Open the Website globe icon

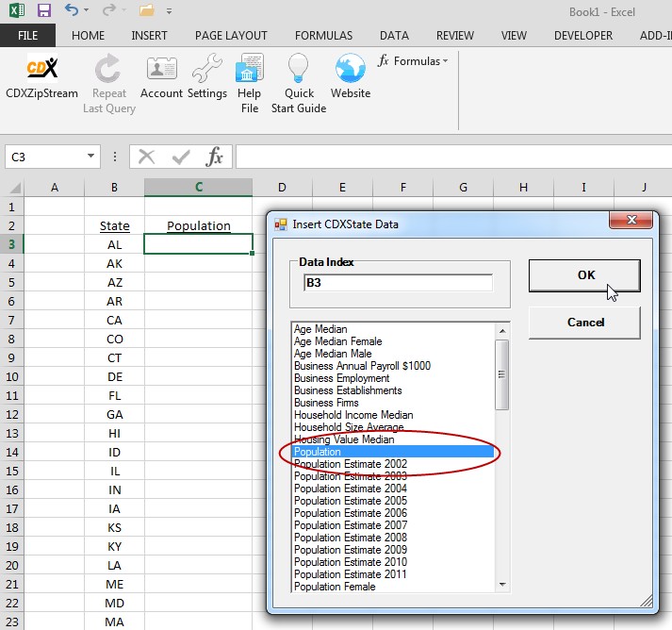point(351,68)
